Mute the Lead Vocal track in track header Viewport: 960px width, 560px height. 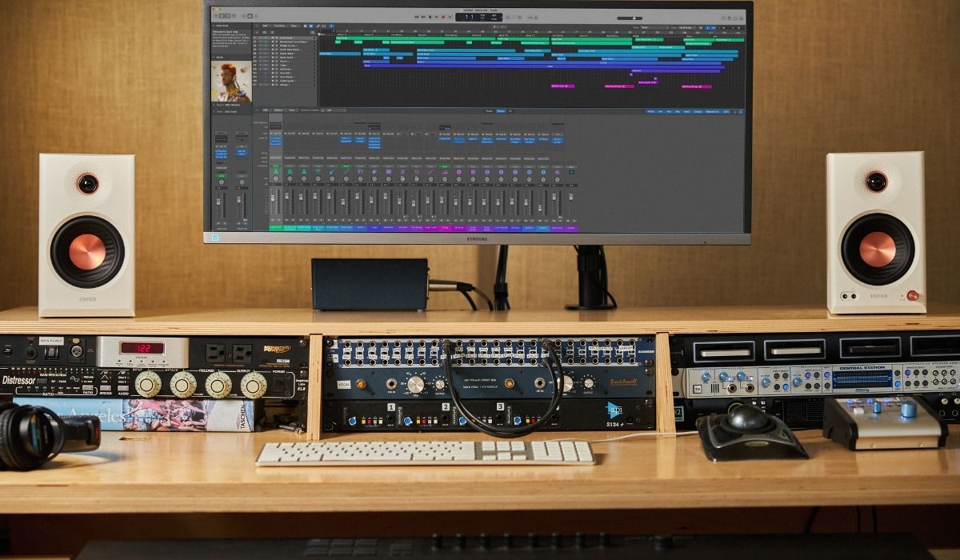pyautogui.click(x=273, y=38)
